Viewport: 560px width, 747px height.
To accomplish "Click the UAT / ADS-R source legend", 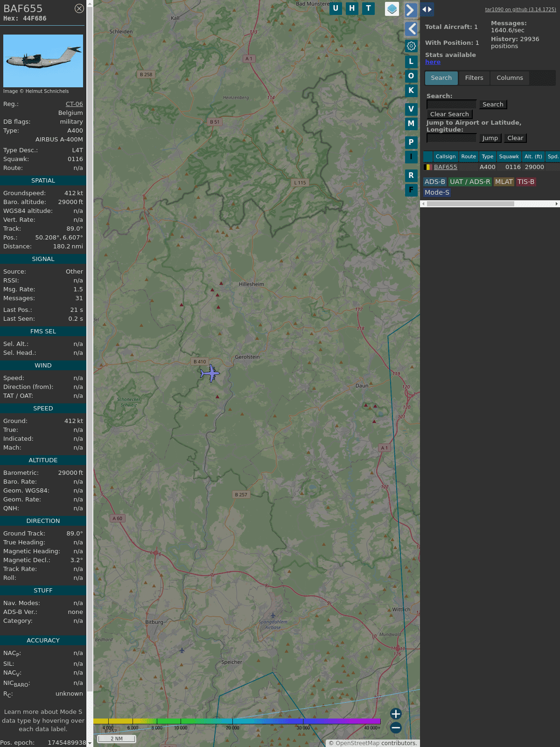I will (x=470, y=182).
